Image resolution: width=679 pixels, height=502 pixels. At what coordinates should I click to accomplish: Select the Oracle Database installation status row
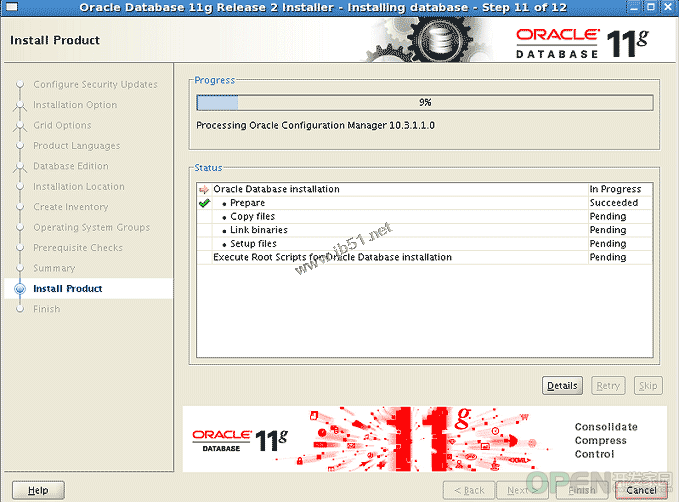[425, 189]
